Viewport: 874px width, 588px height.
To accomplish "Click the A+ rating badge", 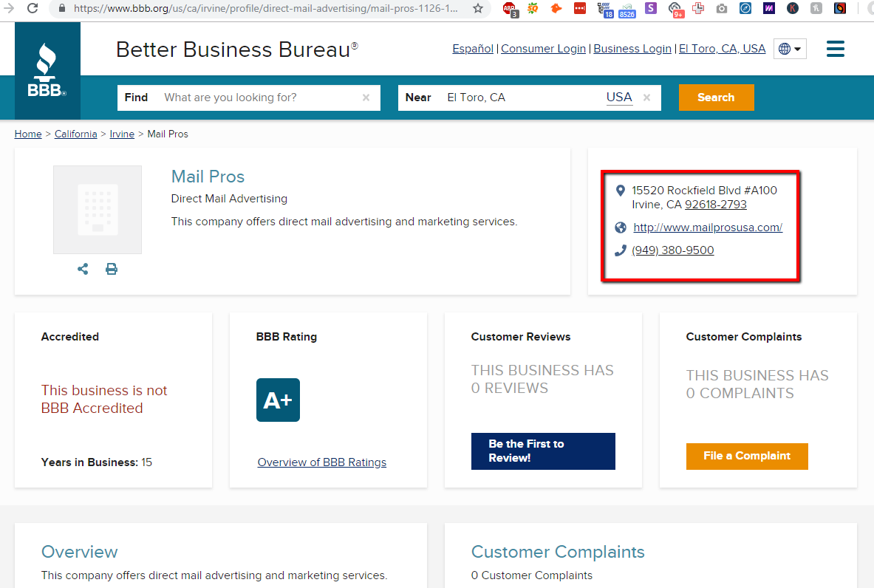I will [278, 400].
